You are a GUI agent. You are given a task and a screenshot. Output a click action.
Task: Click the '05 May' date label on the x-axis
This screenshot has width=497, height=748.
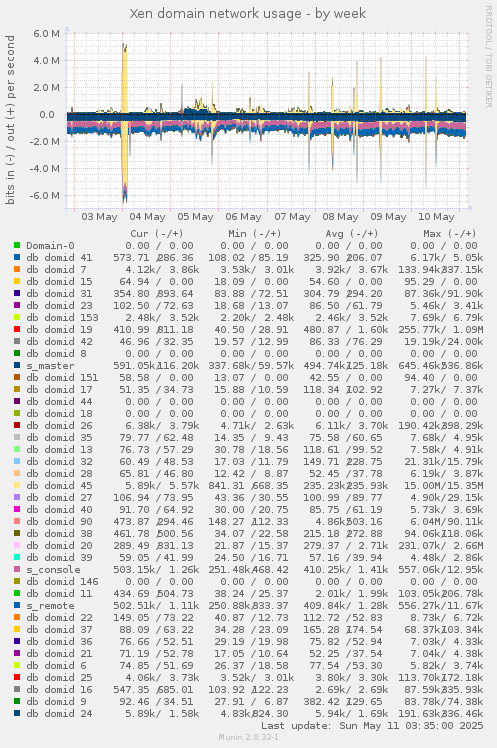[x=196, y=217]
